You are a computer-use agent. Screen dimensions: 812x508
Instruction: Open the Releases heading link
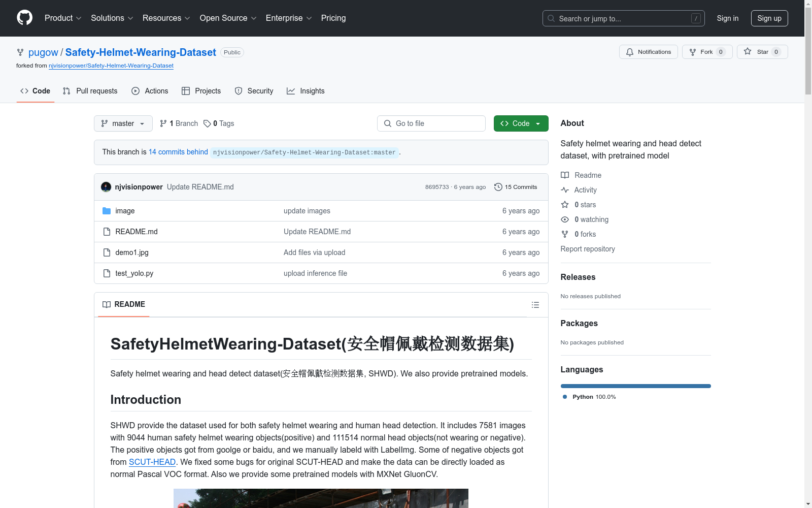point(578,277)
